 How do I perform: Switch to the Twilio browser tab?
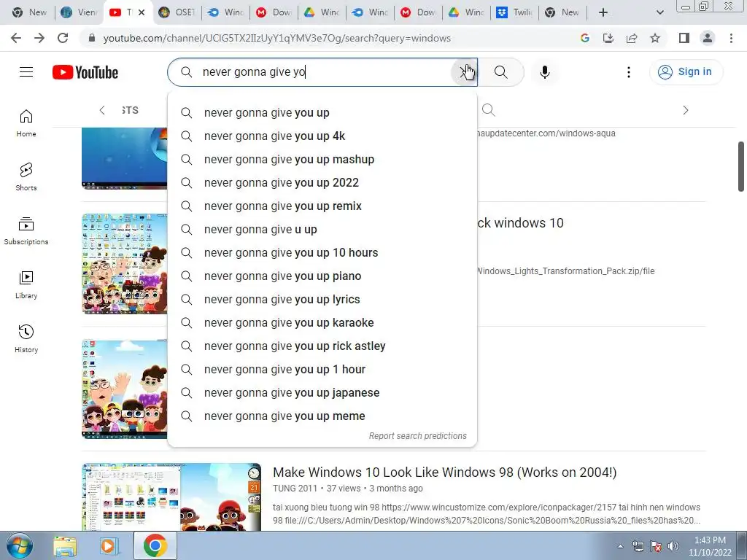pos(514,12)
